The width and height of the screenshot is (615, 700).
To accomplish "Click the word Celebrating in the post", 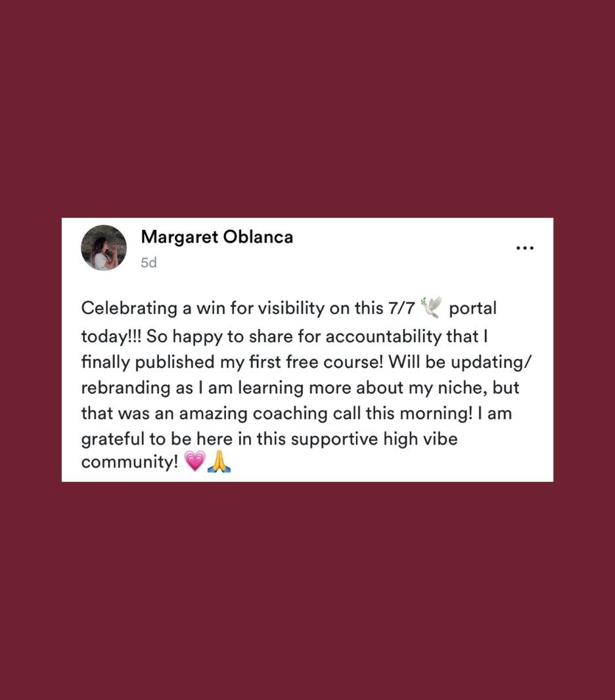I will (x=129, y=309).
